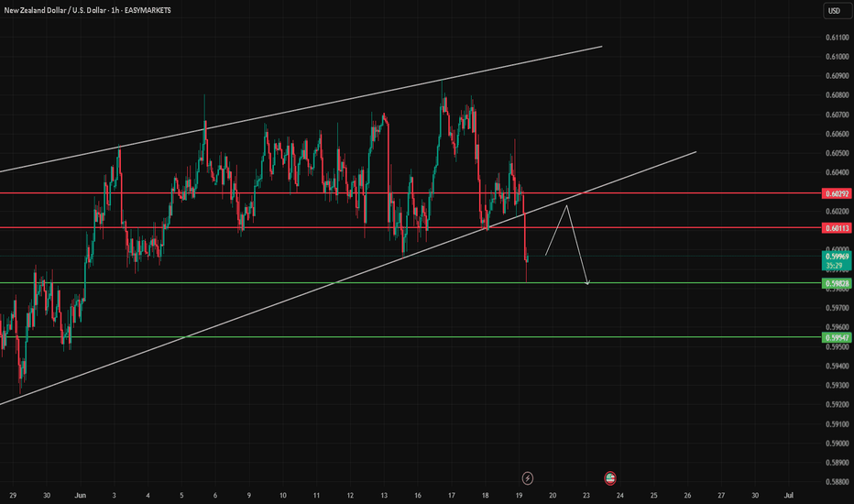Click the 35:29 candle countdown timer

837,266
